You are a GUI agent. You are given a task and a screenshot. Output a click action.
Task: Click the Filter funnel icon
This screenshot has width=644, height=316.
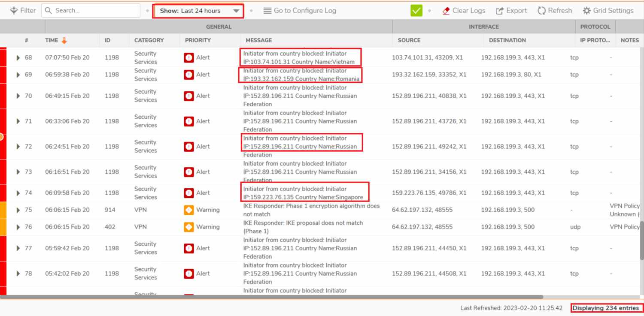tap(14, 11)
